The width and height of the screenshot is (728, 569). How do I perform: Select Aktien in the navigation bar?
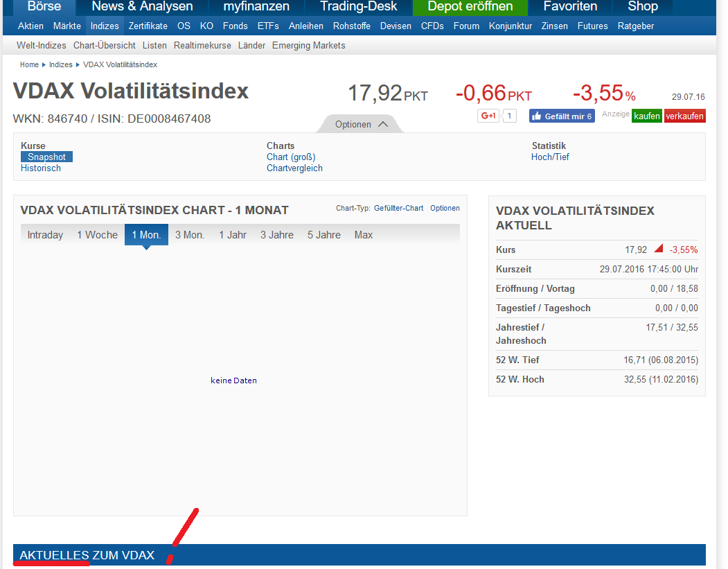point(30,26)
